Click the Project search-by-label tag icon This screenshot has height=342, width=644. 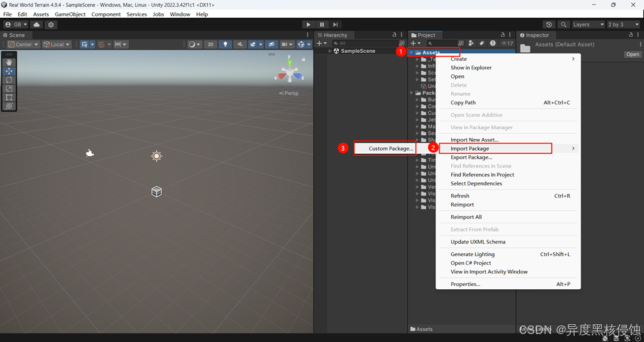pyautogui.click(x=482, y=43)
